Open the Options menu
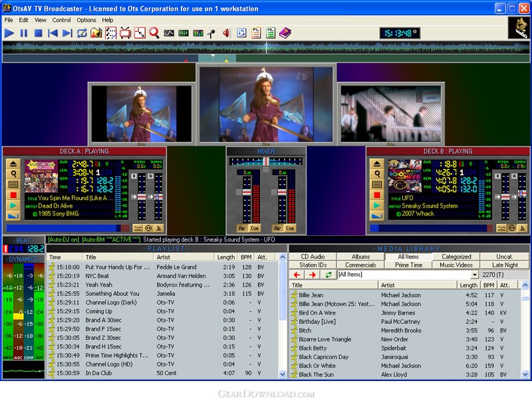 [86, 20]
